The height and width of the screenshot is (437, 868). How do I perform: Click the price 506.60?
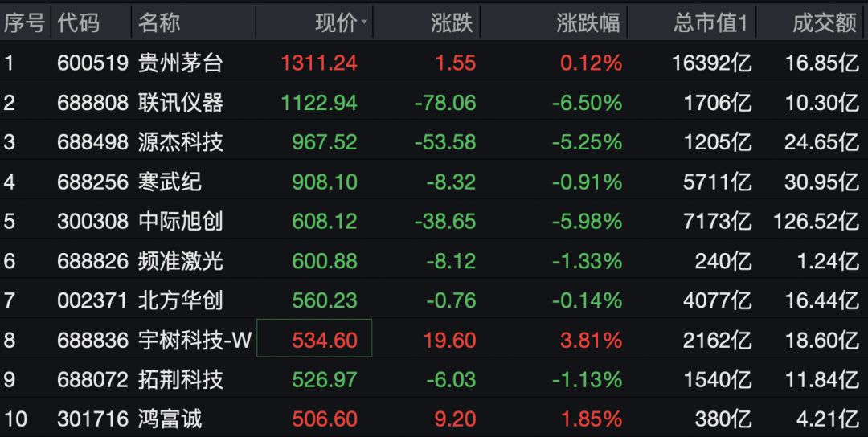pyautogui.click(x=325, y=419)
